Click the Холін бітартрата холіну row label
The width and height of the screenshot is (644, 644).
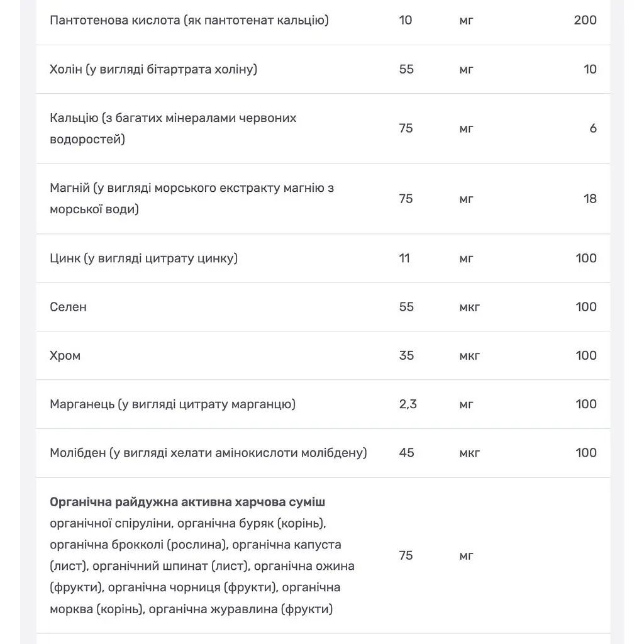point(153,69)
